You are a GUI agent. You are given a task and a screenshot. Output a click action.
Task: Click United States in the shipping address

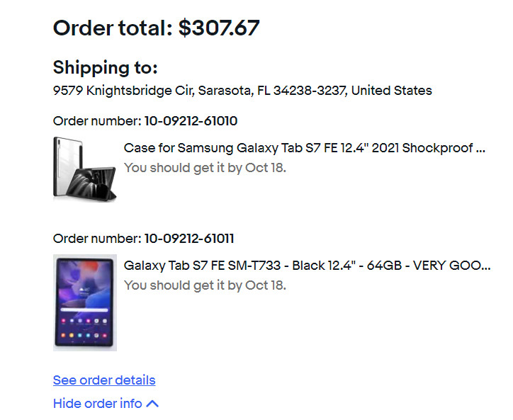click(x=392, y=91)
